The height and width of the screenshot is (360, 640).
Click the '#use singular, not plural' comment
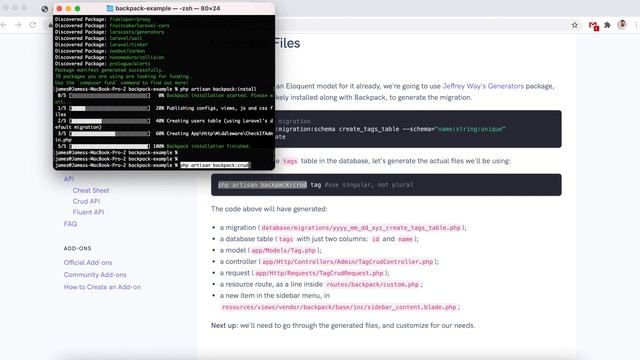[369, 185]
